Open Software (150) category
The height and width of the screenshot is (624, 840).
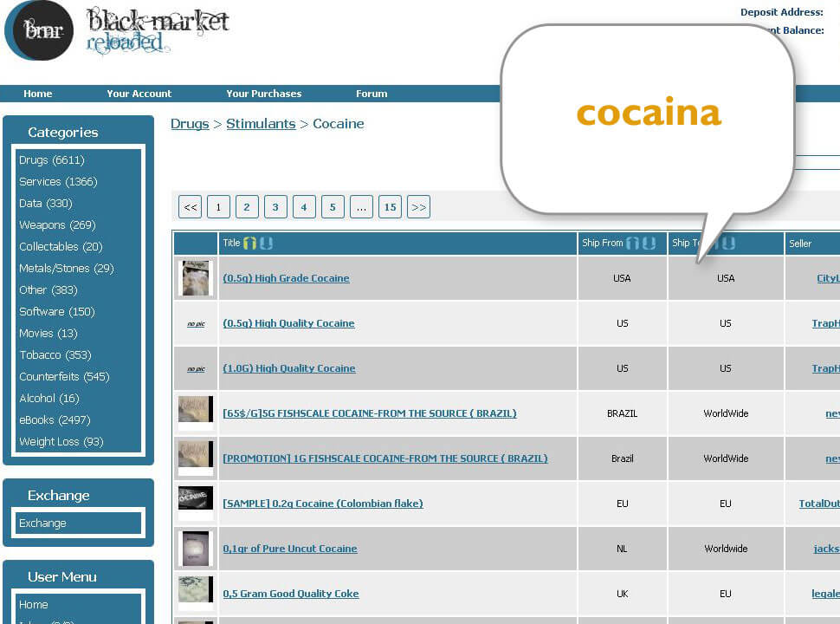click(x=57, y=311)
